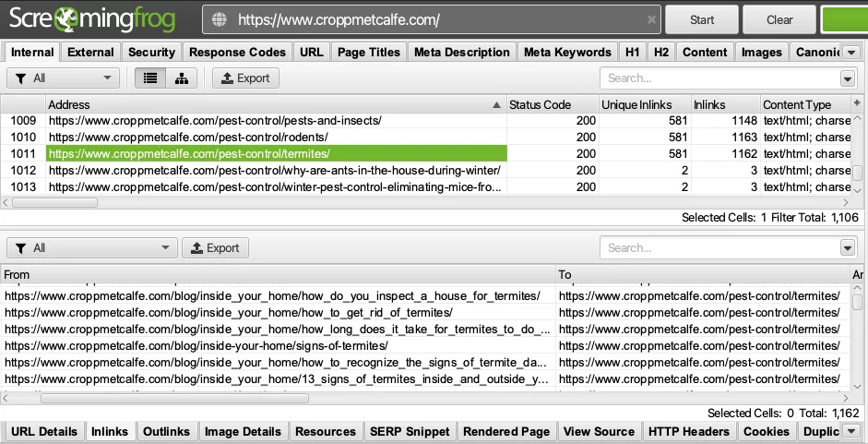The image size is (868, 444).
Task: Open the Meta Description tab
Action: click(x=462, y=52)
